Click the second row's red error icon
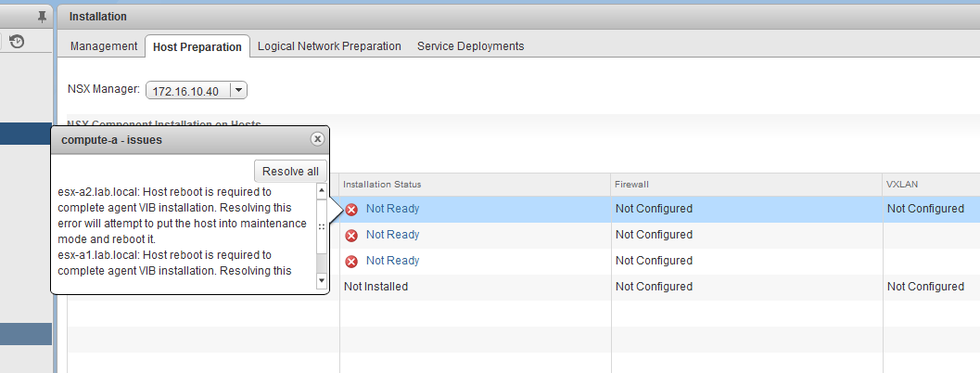Viewport: 980px width, 373px height. 351,236
